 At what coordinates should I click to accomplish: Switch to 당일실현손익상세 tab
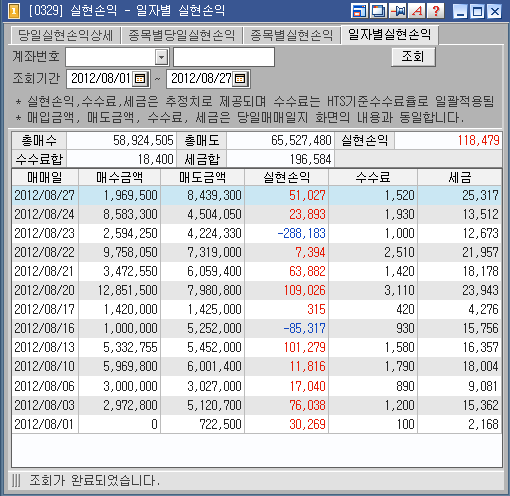[65, 35]
